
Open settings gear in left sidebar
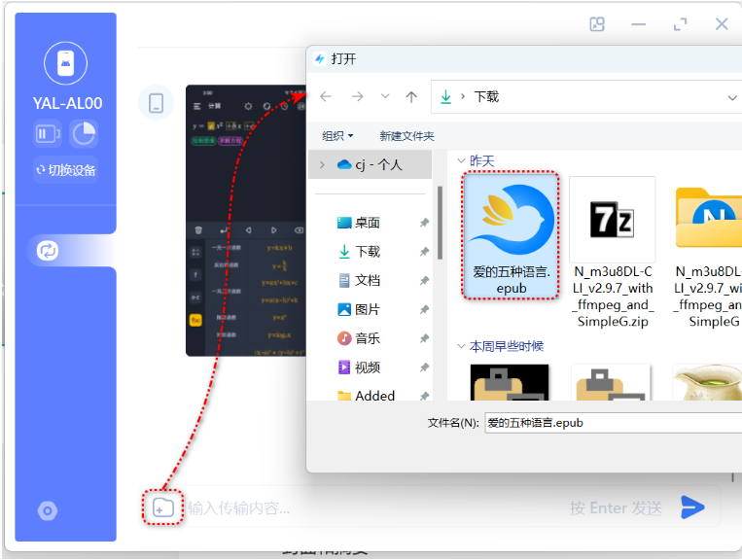(47, 510)
